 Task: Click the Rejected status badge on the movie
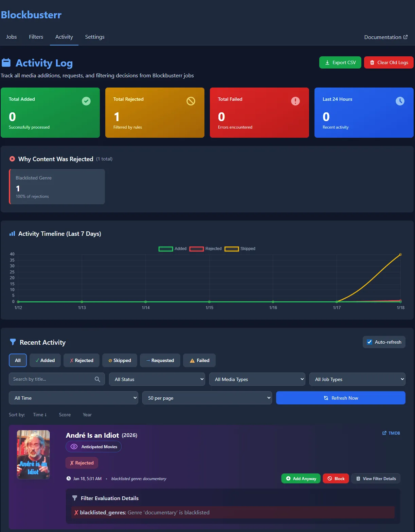click(82, 463)
